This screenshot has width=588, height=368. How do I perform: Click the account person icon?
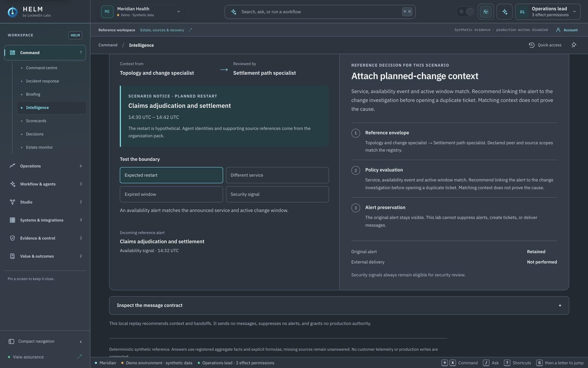[x=558, y=30]
